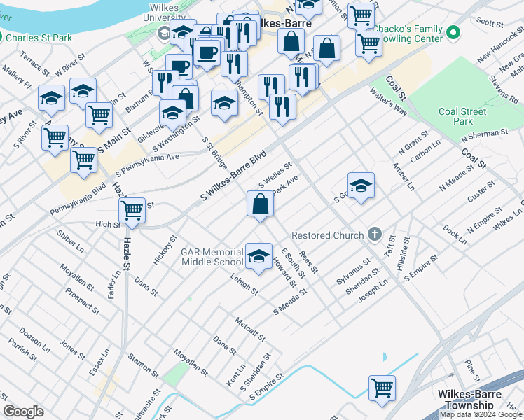Click the Google logo
The image size is (524, 420).
(24, 412)
